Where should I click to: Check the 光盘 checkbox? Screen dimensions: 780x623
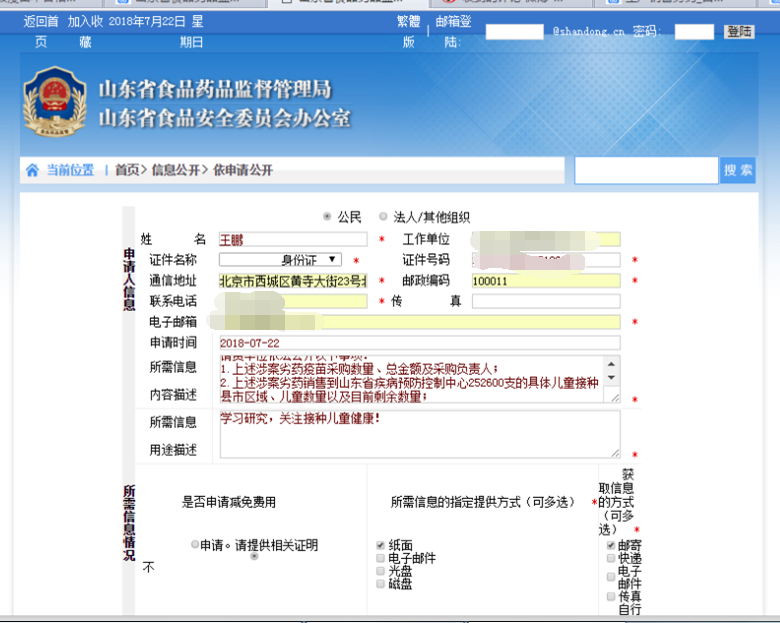[x=380, y=571]
